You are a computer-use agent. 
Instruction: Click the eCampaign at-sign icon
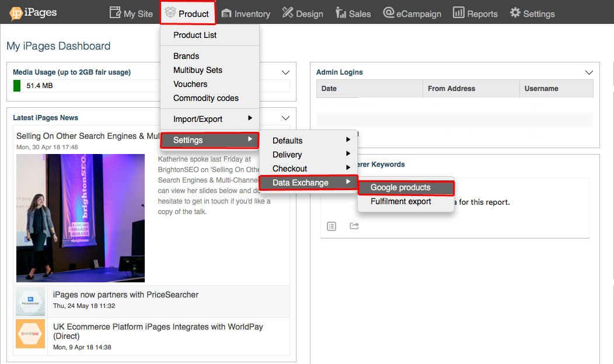tap(389, 12)
